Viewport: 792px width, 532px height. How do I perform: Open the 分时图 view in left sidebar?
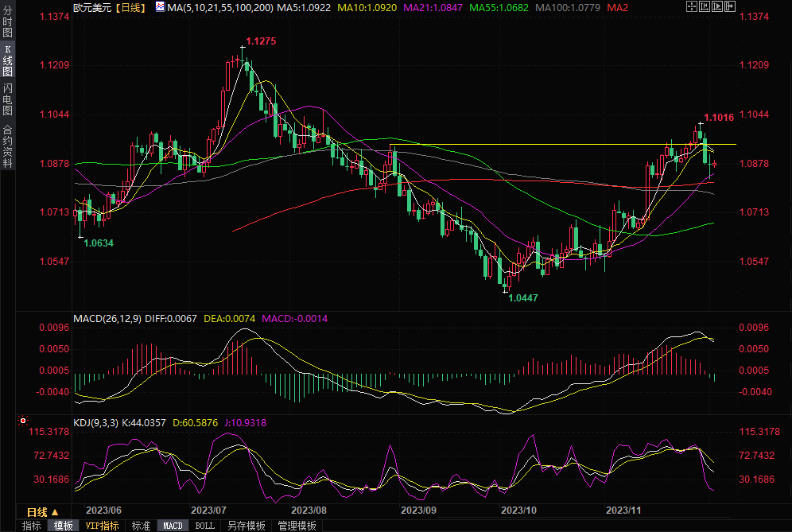[x=8, y=21]
